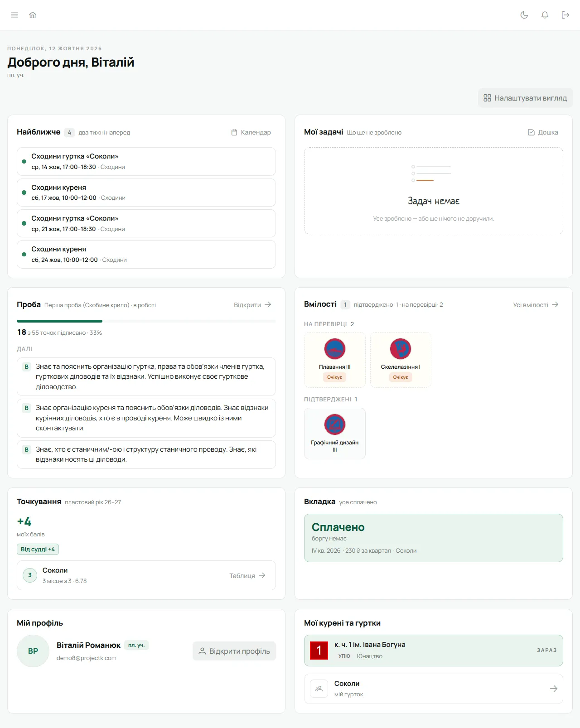
Task: Click ВР profile avatar
Action: click(x=33, y=651)
